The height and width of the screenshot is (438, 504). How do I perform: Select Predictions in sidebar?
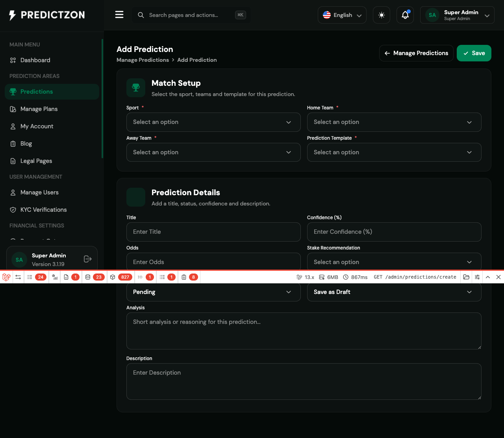(x=52, y=92)
